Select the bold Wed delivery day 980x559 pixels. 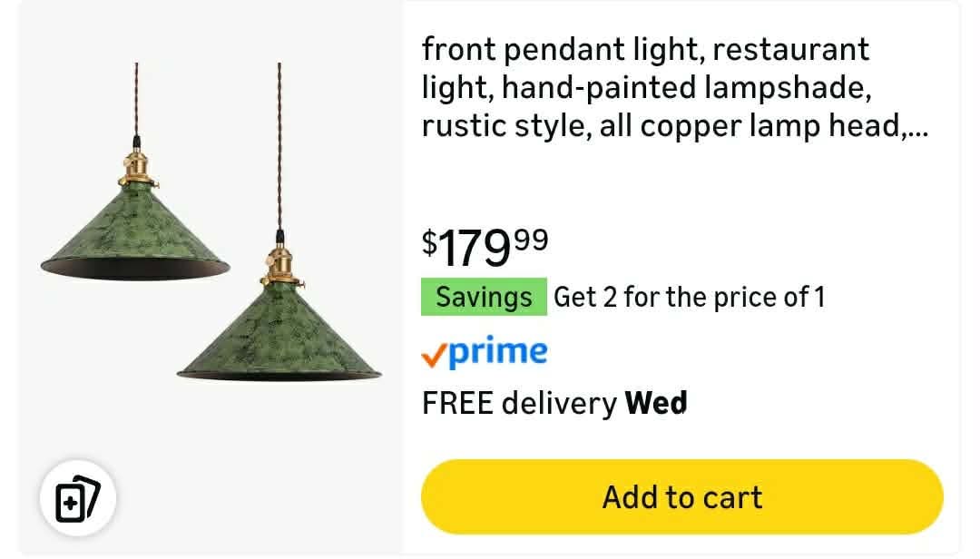656,403
